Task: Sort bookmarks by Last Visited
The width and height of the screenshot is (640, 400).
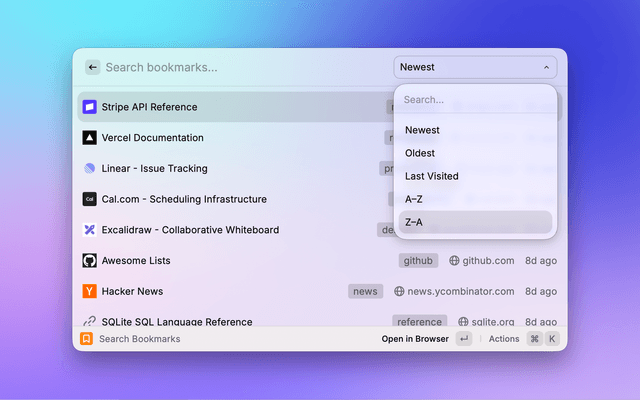Action: [431, 176]
